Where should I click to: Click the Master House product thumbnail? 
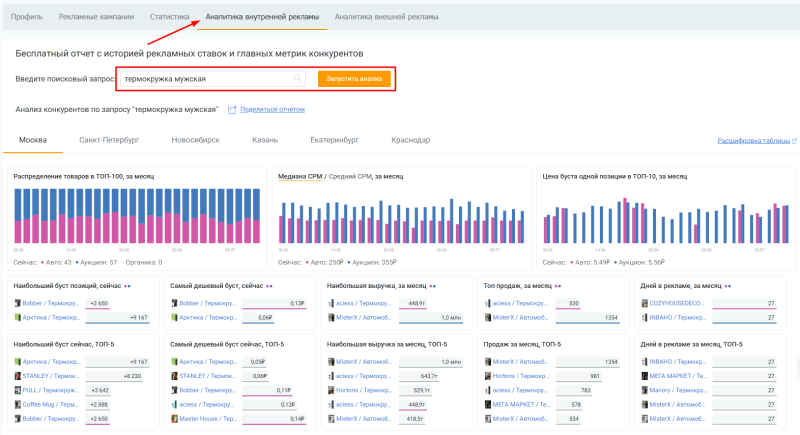click(x=174, y=418)
